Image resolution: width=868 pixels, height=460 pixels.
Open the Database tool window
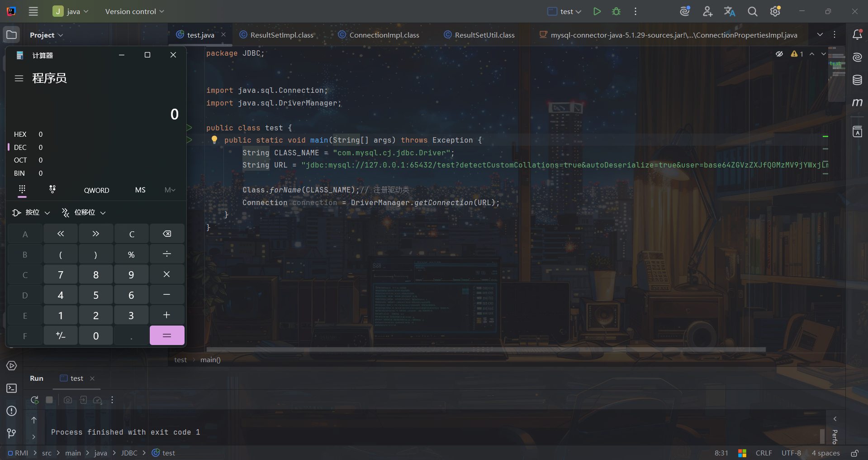click(x=857, y=80)
